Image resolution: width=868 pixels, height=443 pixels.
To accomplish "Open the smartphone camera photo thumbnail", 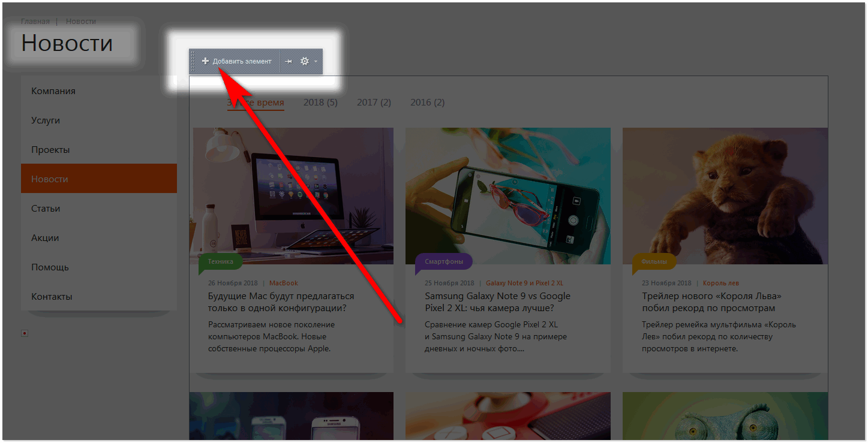I will (508, 195).
